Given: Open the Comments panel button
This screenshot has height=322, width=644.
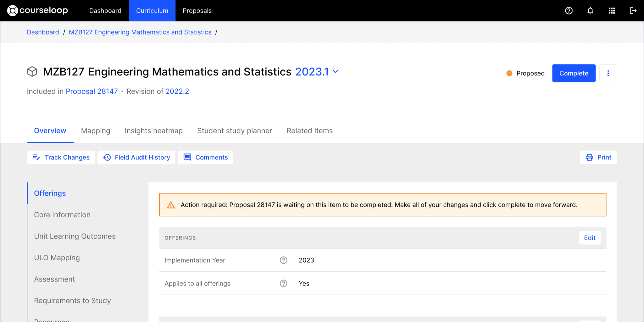Looking at the screenshot, I should point(206,157).
